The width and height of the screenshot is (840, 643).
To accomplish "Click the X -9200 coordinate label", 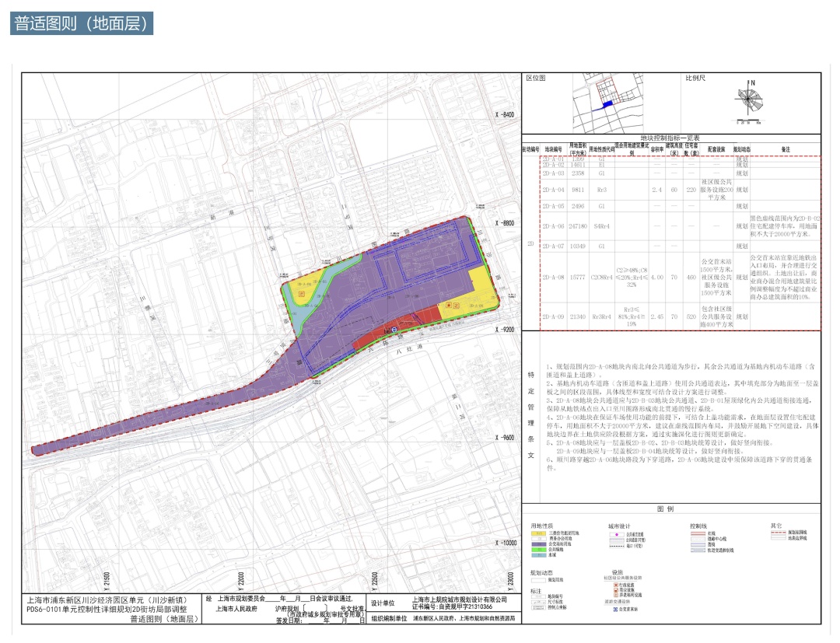I will (x=504, y=329).
